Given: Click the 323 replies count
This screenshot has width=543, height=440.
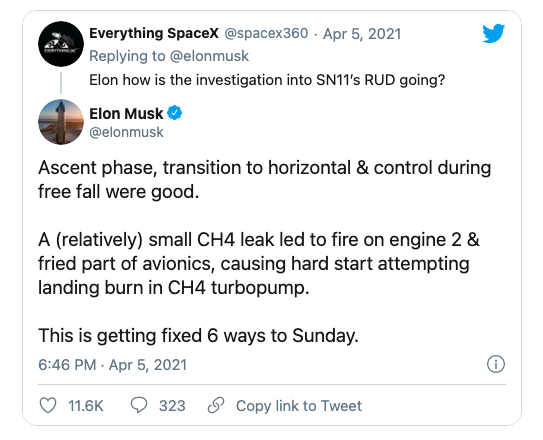Looking at the screenshot, I should (x=172, y=406).
